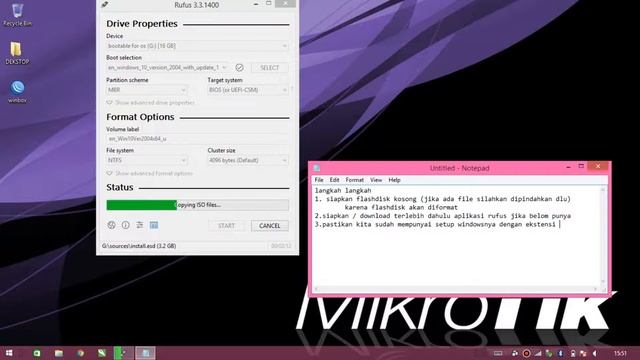Open the volume speaker tray icon

(595, 353)
